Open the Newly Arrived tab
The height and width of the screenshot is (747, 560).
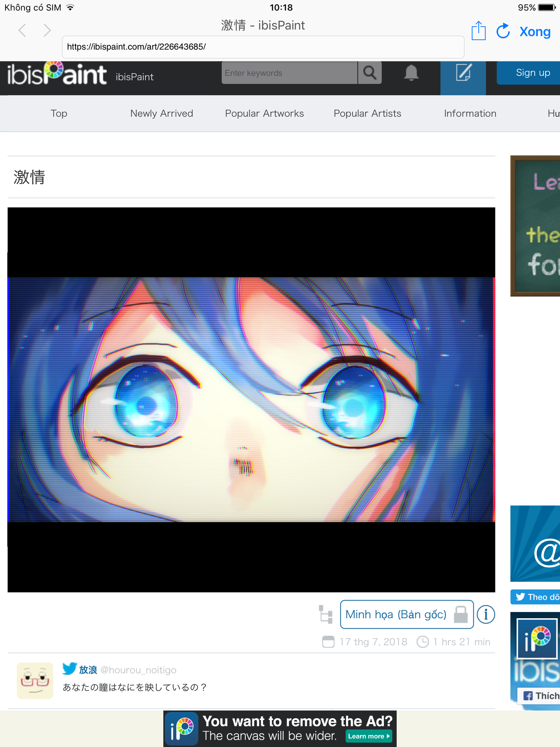coord(162,113)
